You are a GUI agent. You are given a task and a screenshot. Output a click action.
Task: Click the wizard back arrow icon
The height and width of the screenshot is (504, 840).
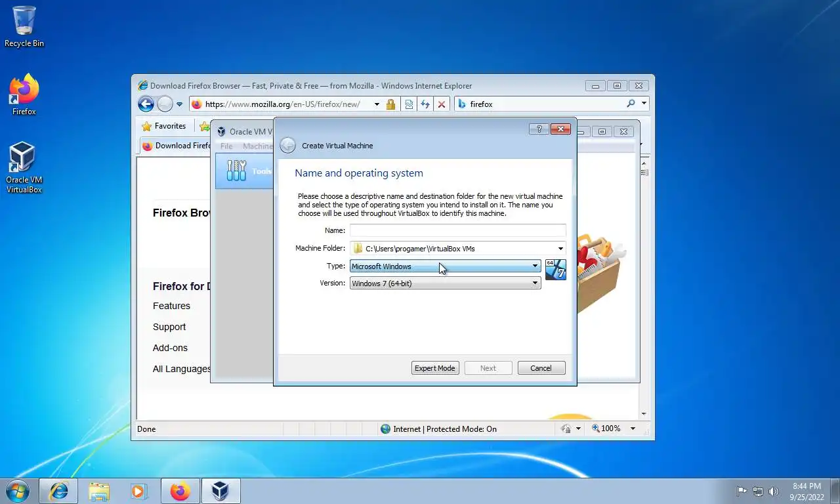(287, 146)
